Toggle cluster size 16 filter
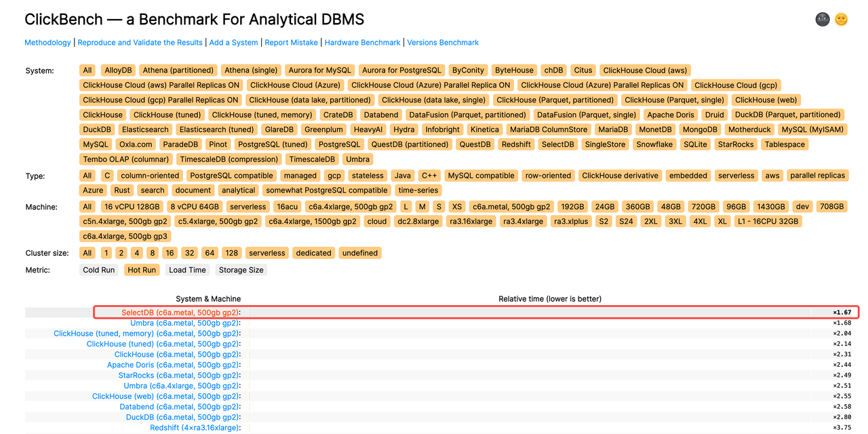 [x=170, y=254]
